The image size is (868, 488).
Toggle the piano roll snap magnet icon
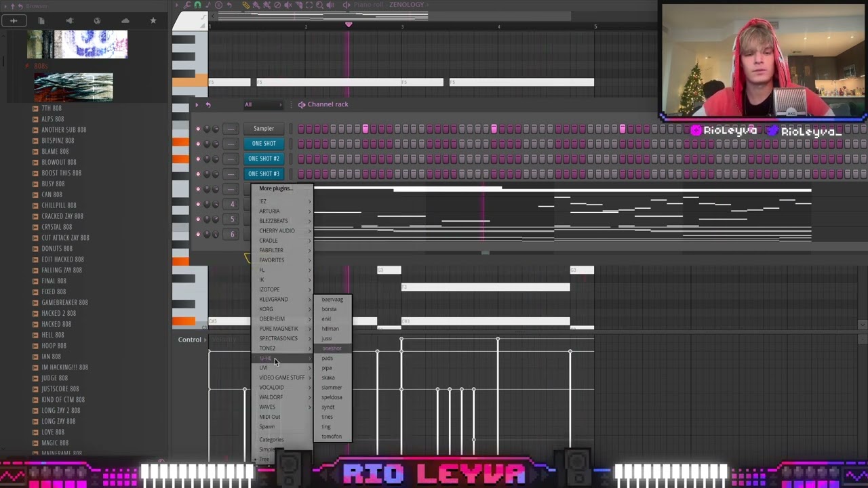click(x=197, y=5)
